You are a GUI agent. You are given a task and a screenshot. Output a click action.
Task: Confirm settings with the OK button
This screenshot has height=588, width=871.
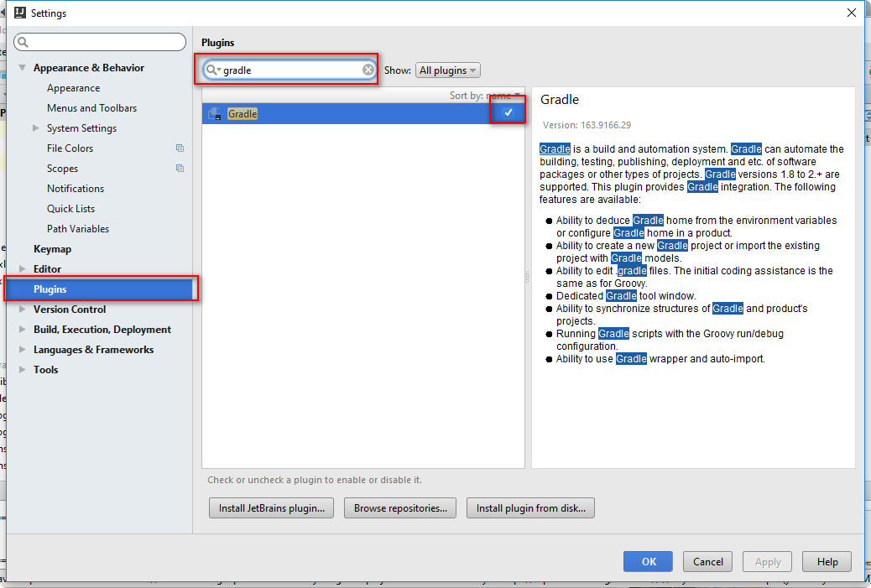[647, 561]
